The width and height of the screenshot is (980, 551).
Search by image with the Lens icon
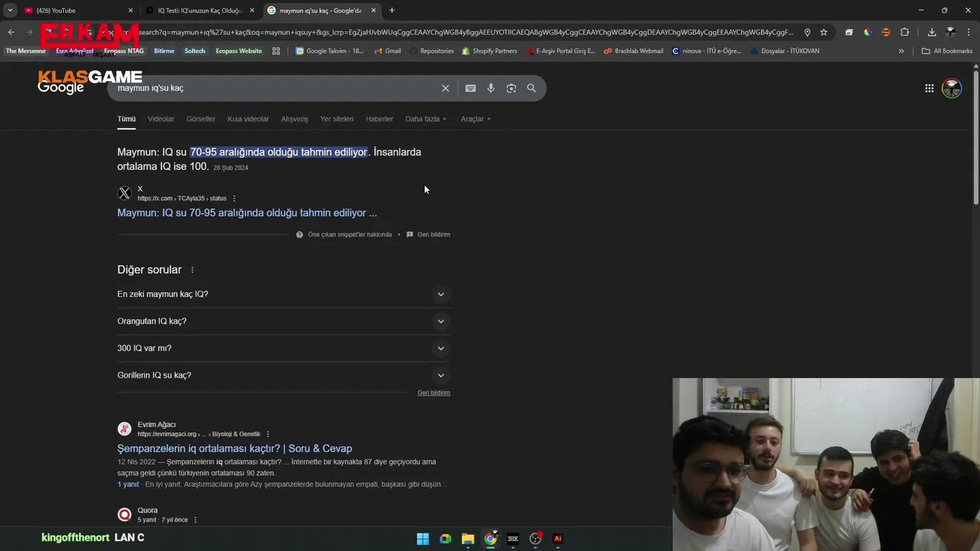coord(511,88)
